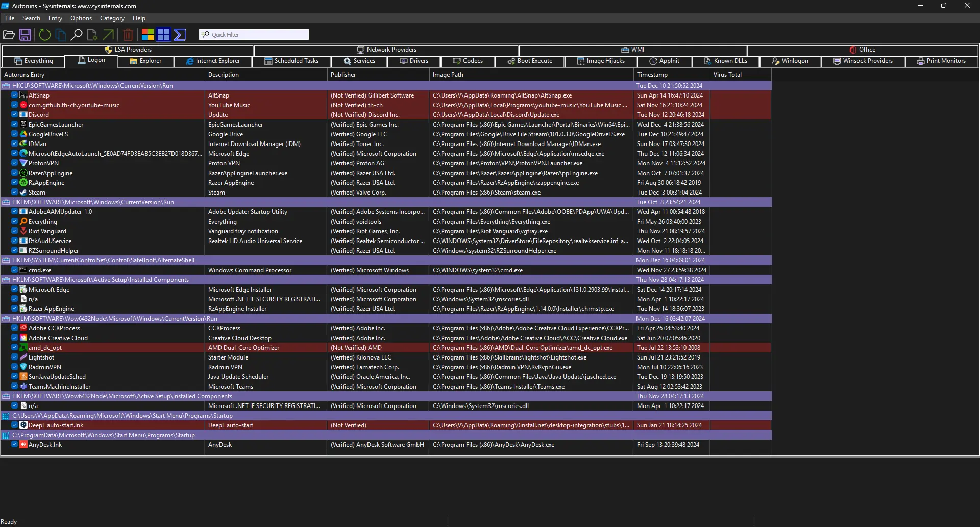
Task: Click the ProtonVPN entry icon
Action: point(23,163)
